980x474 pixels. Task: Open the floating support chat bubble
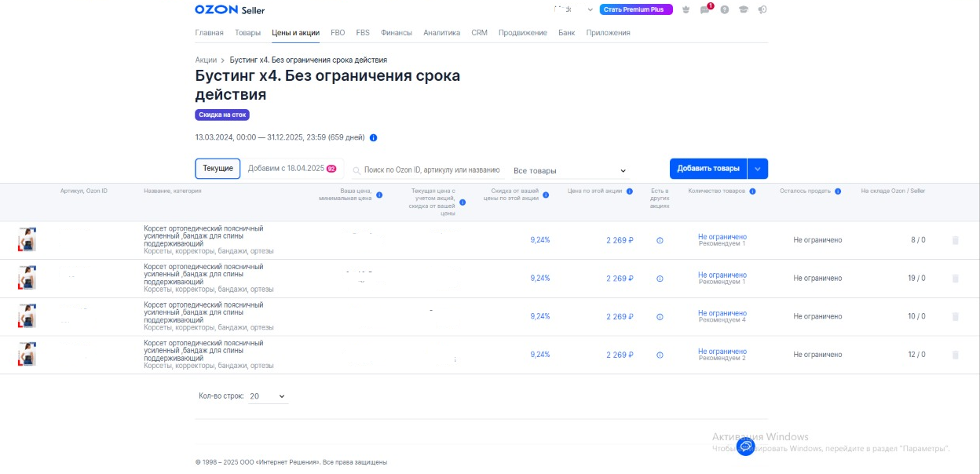746,446
